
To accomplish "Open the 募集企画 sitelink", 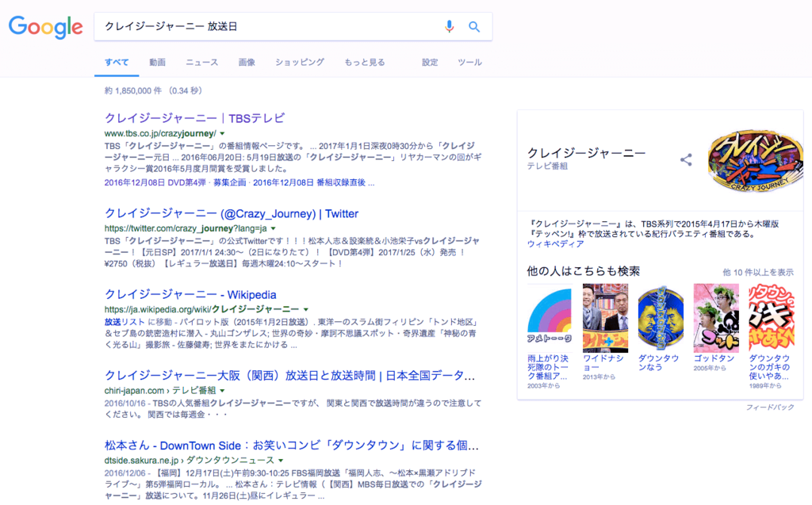I will point(229,182).
